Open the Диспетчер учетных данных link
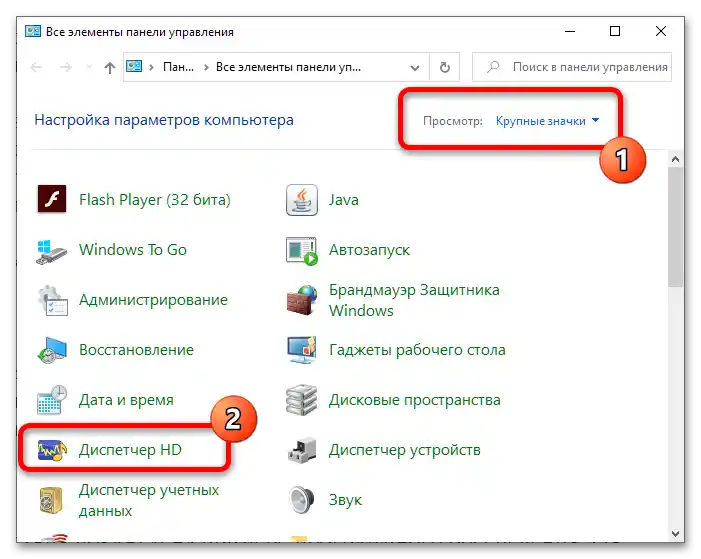The height and width of the screenshot is (559, 701). [149, 500]
